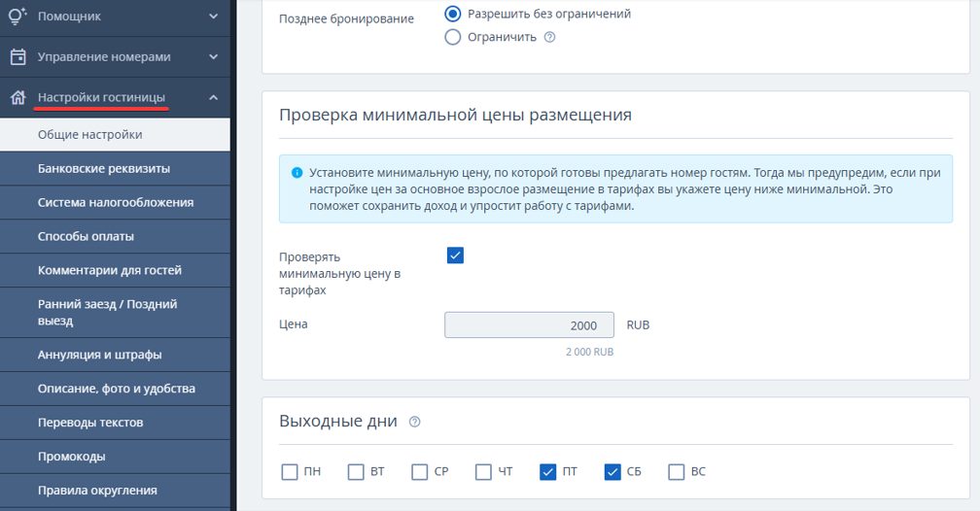
Task: Click Управление номерами sidebar label
Action: click(x=104, y=57)
